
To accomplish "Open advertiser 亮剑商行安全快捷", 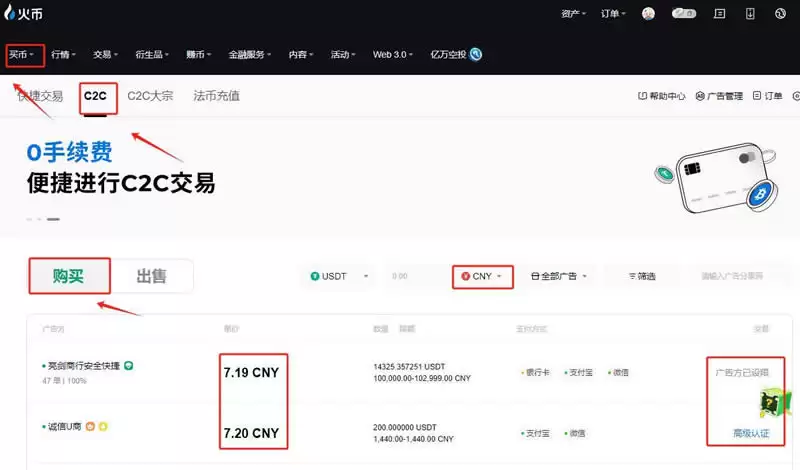I will tap(84, 365).
